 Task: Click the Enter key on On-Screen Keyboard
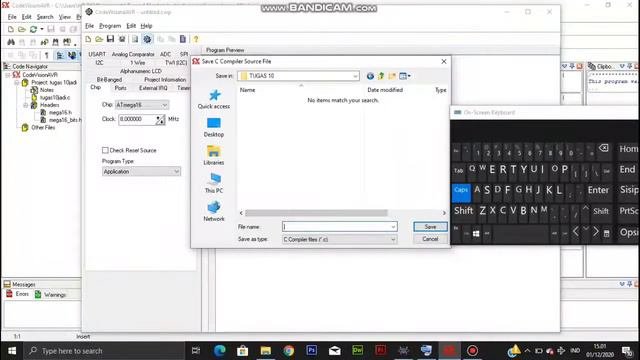click(598, 190)
